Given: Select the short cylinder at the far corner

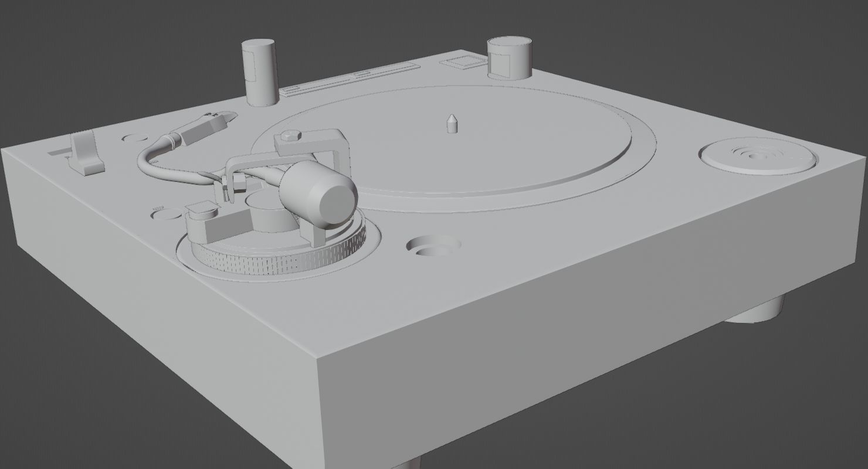Looking at the screenshot, I should coord(511,57).
